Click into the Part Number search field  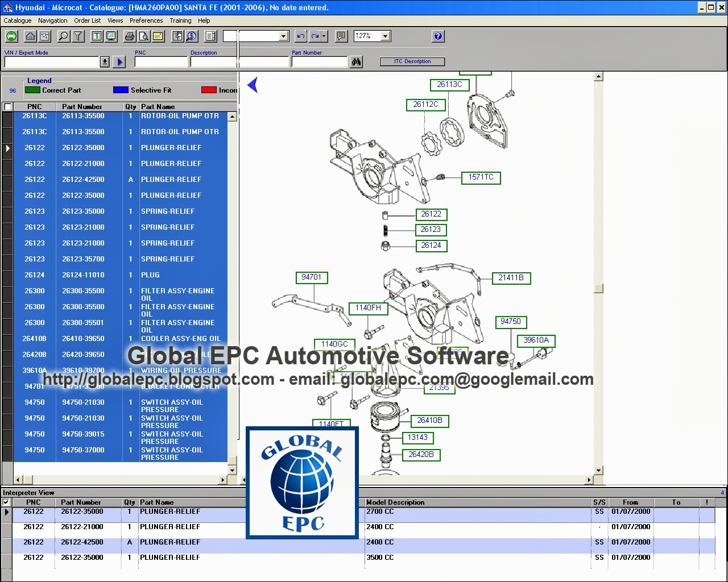tap(320, 62)
